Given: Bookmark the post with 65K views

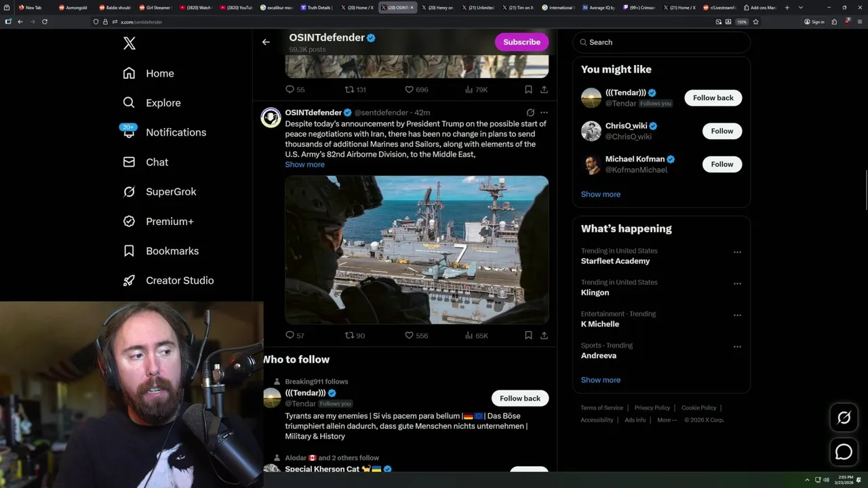Looking at the screenshot, I should pyautogui.click(x=528, y=335).
